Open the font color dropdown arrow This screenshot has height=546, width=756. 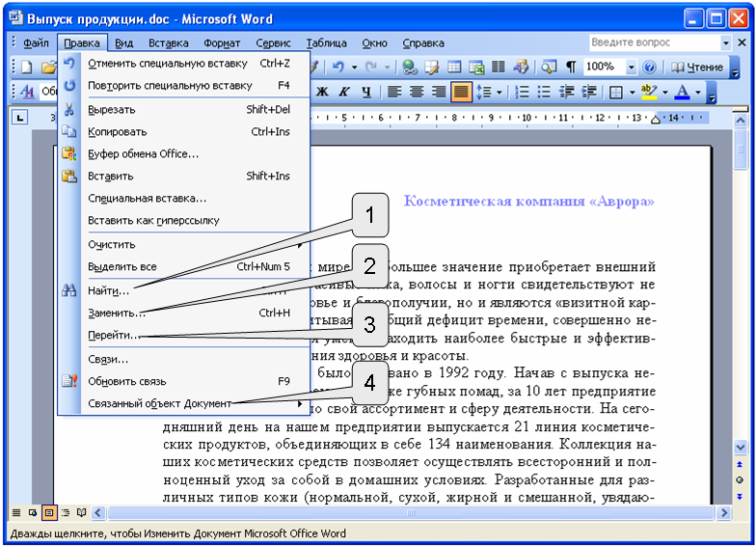698,92
